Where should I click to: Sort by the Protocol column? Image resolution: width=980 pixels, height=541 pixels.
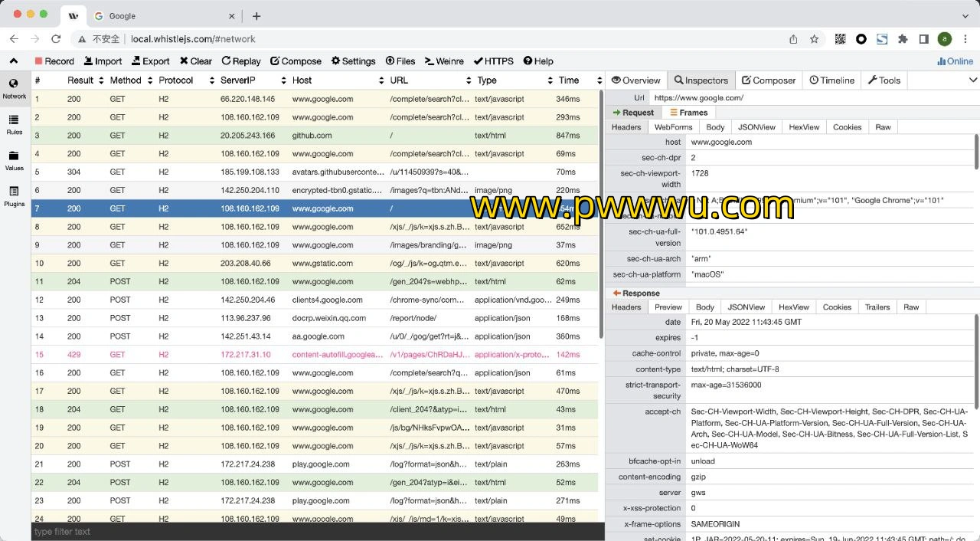[x=185, y=80]
